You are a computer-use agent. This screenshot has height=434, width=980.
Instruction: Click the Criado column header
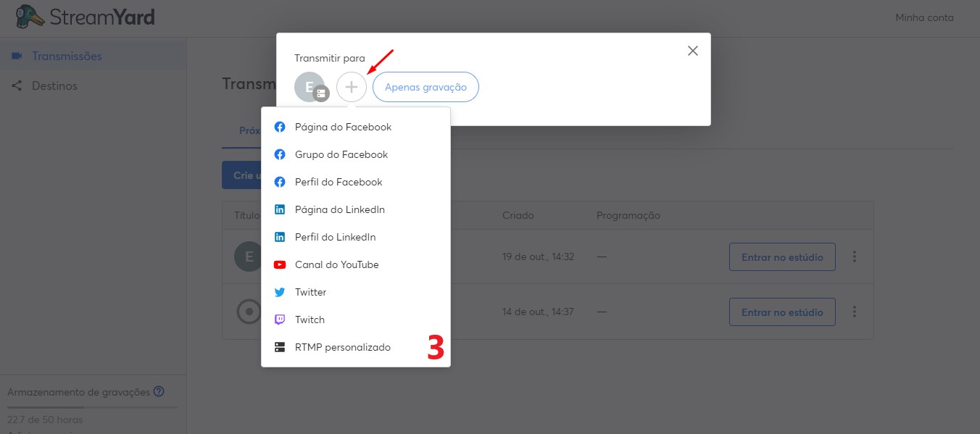(x=518, y=216)
